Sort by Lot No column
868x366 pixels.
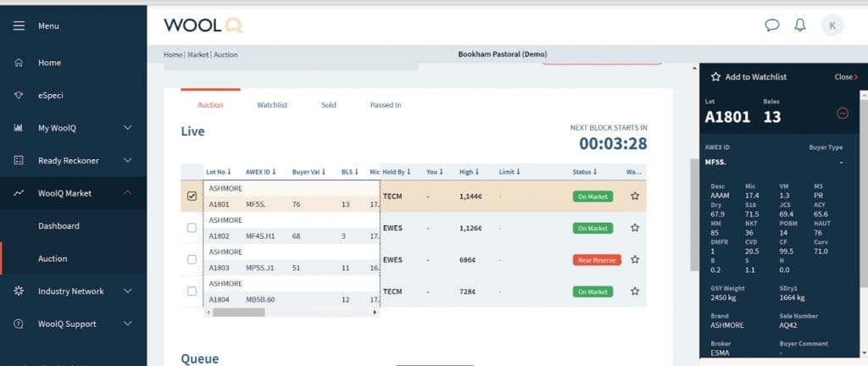pyautogui.click(x=219, y=172)
